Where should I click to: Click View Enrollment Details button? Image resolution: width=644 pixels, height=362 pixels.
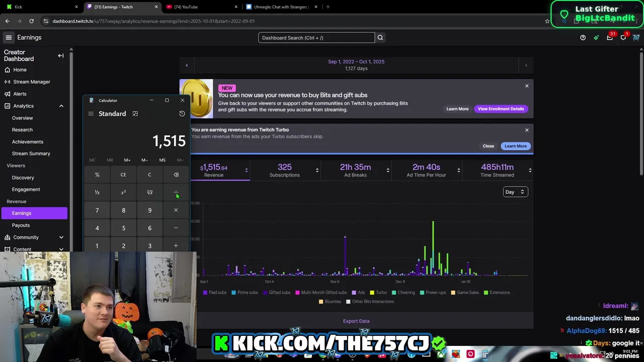(x=501, y=109)
